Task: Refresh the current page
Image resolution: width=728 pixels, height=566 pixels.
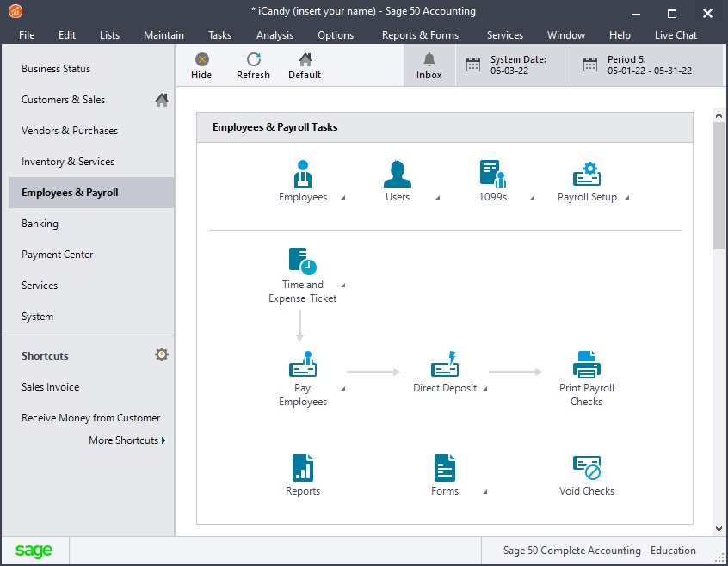Action: (x=253, y=66)
